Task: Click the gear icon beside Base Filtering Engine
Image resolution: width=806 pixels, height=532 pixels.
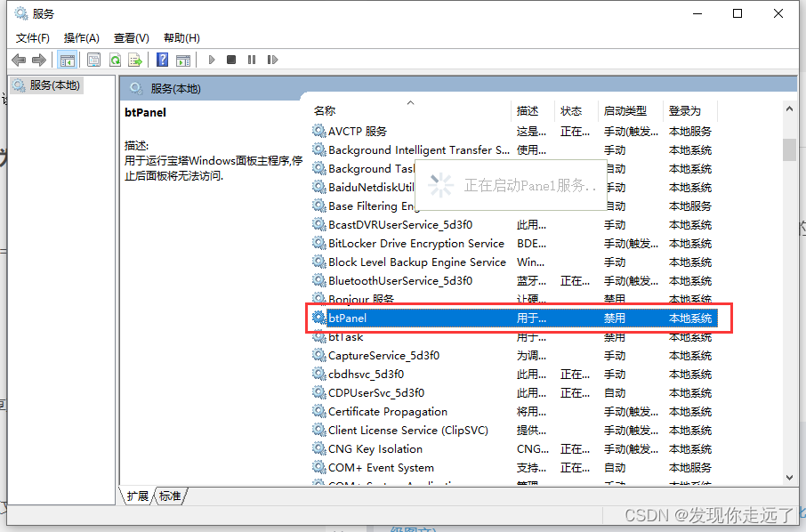Action: [319, 206]
